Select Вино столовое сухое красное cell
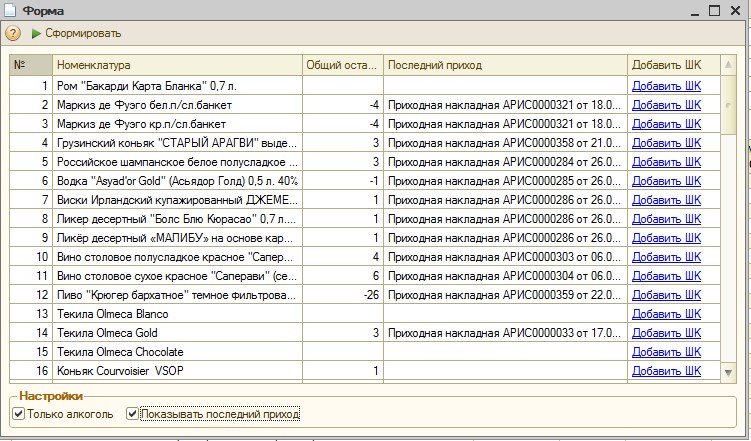This screenshot has width=751, height=441. (177, 276)
